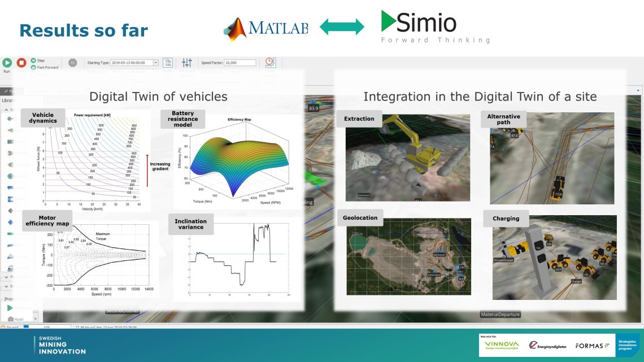Select the Source object in the library

pos(10,119)
